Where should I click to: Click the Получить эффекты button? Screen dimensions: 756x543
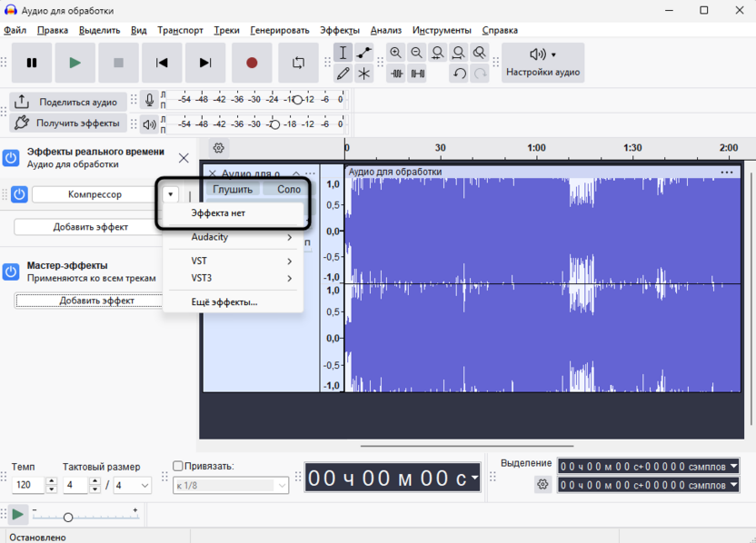[x=68, y=123]
